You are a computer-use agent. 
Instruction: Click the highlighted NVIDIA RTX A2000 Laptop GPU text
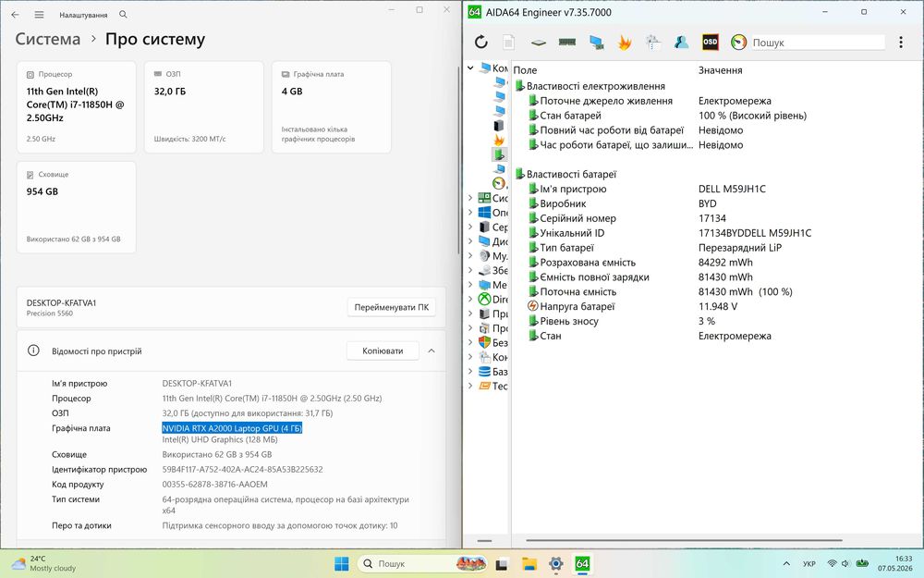tap(232, 428)
